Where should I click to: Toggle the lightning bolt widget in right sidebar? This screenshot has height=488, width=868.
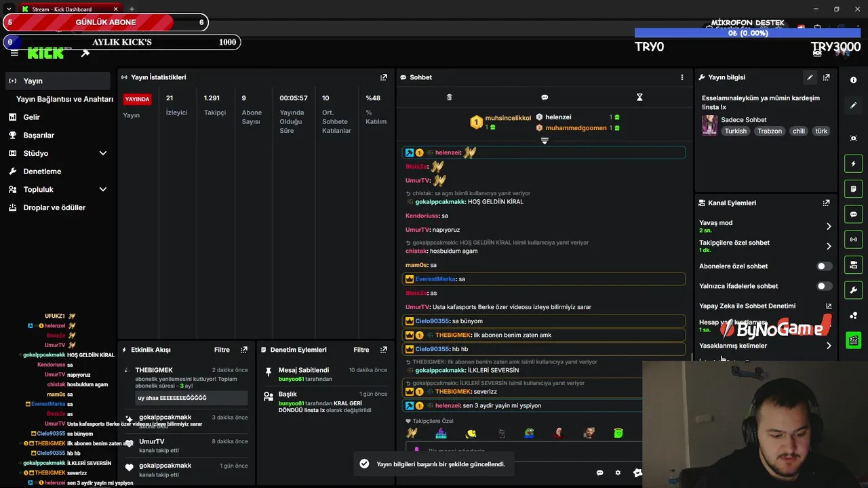(x=853, y=163)
